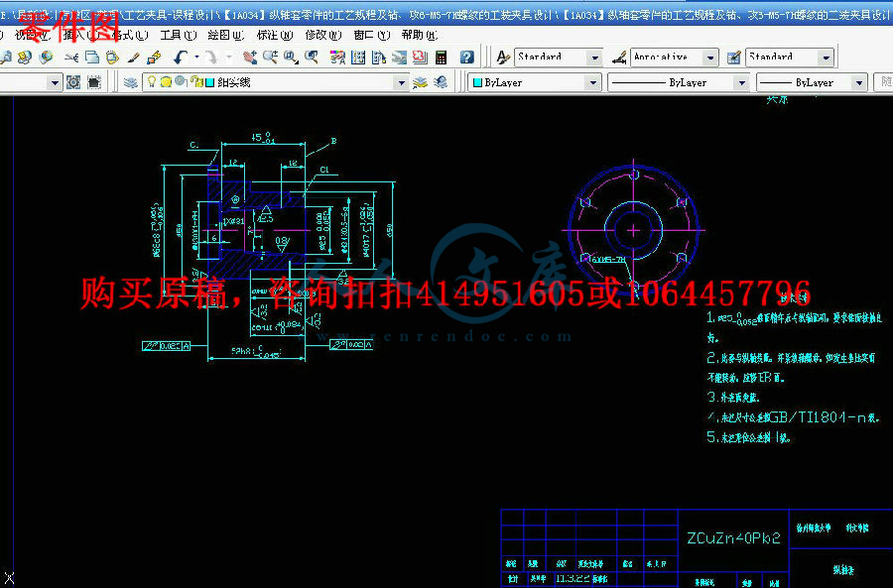Screen dimensions: 893x588
Task: Click the grayed Redo arrow
Action: (x=212, y=57)
